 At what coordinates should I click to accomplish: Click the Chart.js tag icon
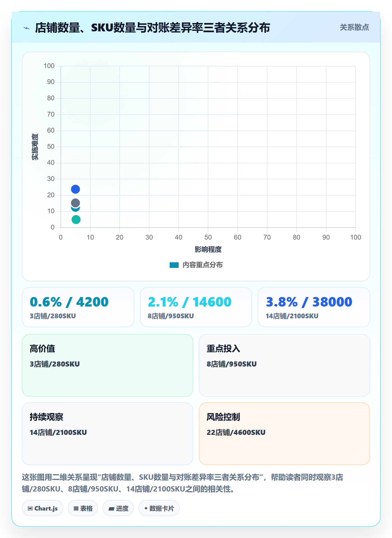(30, 508)
